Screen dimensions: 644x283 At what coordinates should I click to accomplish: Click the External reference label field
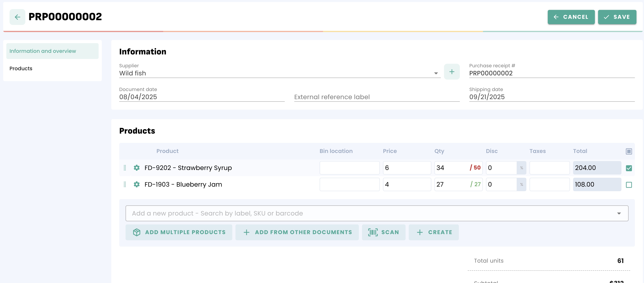(376, 97)
